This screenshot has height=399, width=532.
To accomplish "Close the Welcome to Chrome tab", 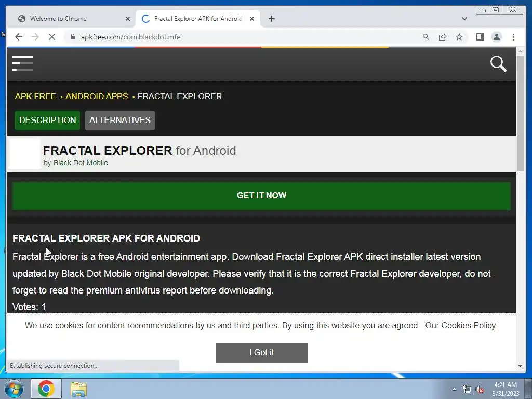I will click(x=128, y=19).
